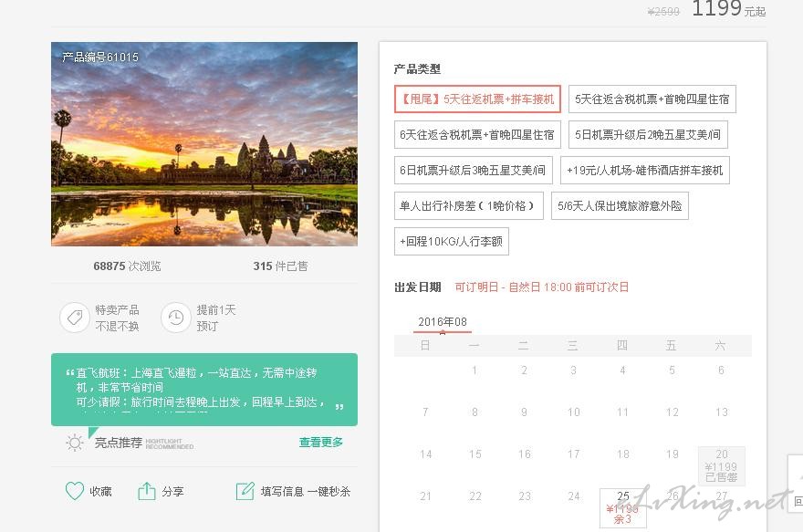Click 提前1天 预订 text
Screen dimensions: 803x532
216,318
